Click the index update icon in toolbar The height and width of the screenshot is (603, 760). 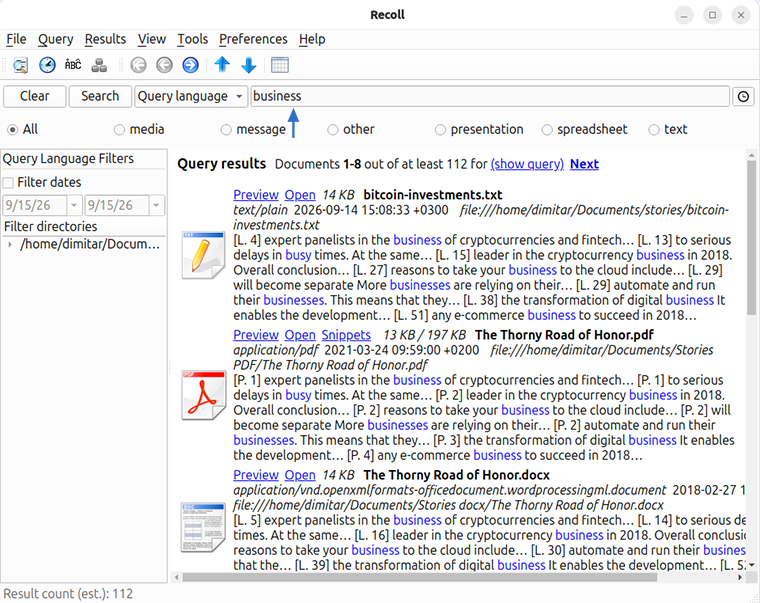pos(99,65)
